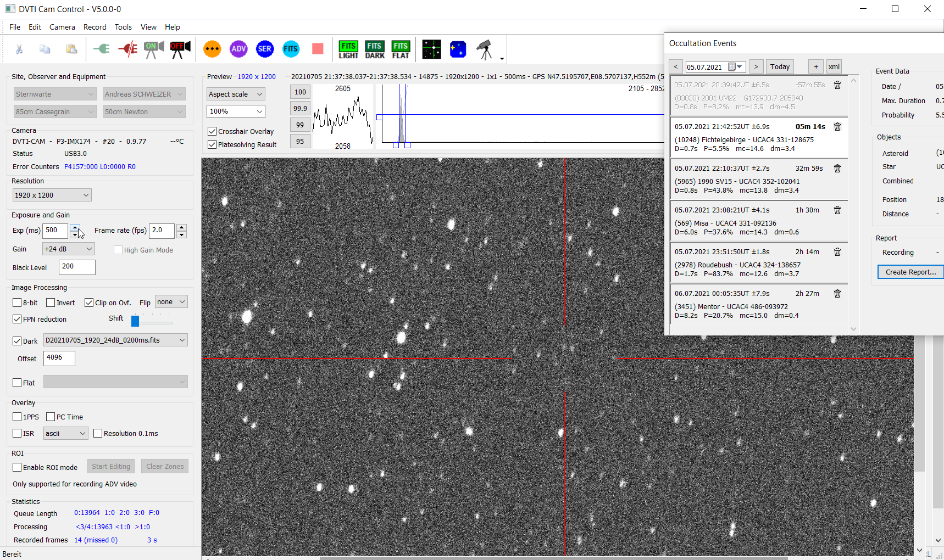Click the camera OFF toolbar icon
Image resolution: width=944 pixels, height=560 pixels.
point(180,49)
